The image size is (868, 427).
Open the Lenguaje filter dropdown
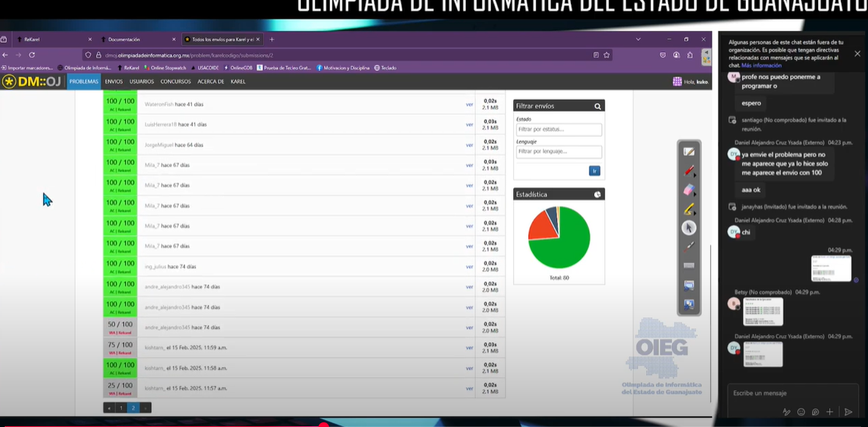pos(558,152)
